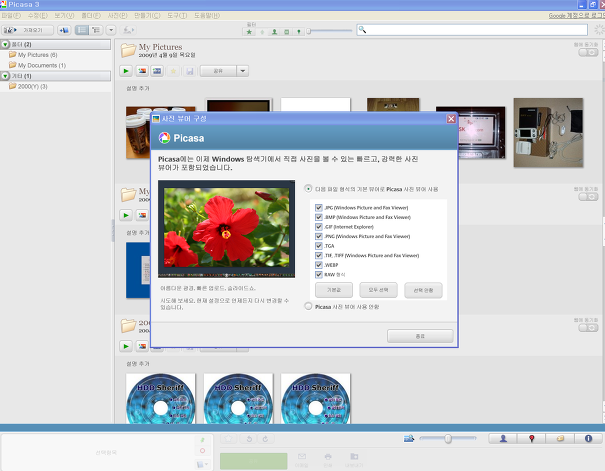Show the Places map pin panel
Viewport: 605px width, 471px height.
click(x=532, y=439)
